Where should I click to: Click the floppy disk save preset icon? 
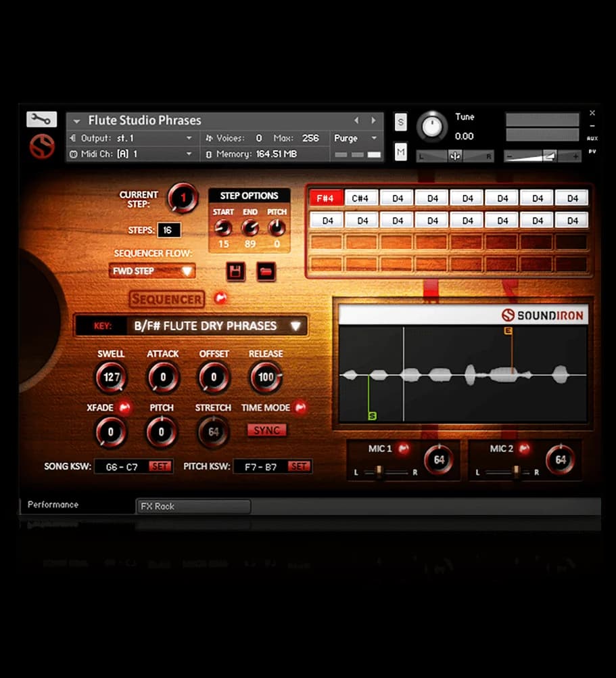point(235,272)
